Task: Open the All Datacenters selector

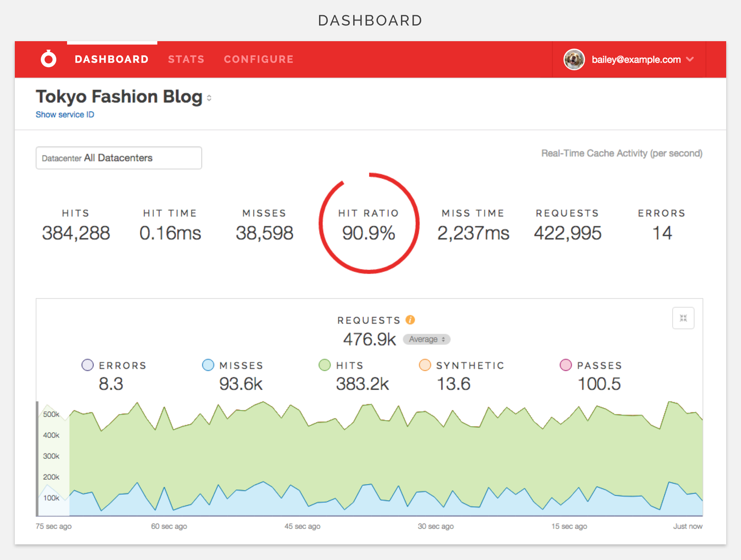Action: [x=119, y=158]
